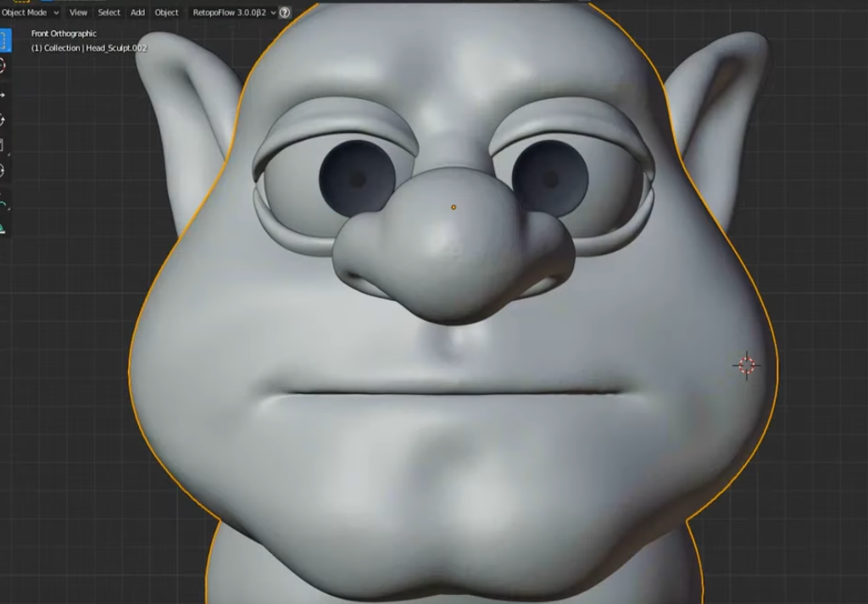Enable the Transform tool

coord(3,171)
